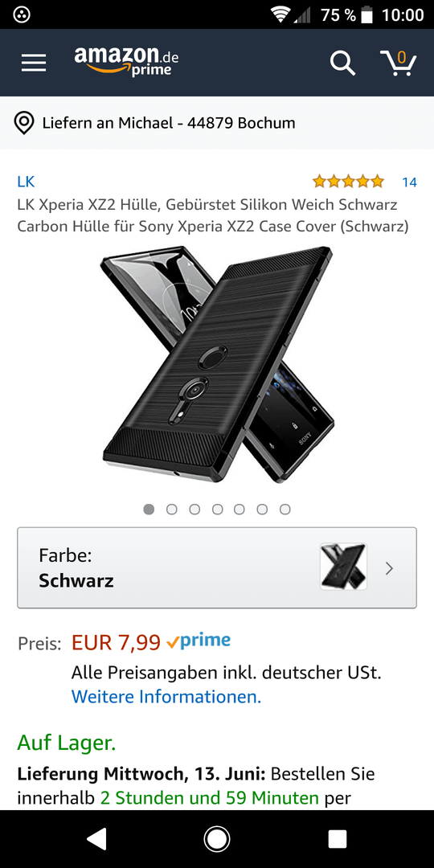The width and height of the screenshot is (434, 868).
Task: Tap the delivery location pin icon
Action: pos(23,123)
